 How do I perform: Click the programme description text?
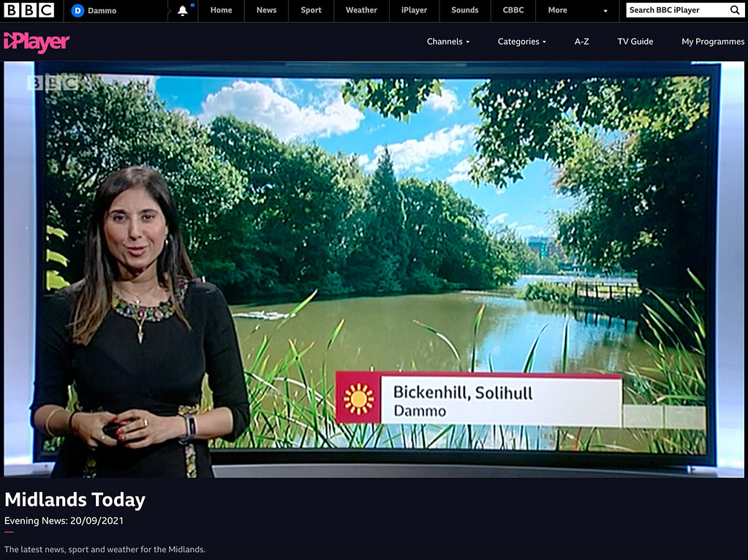pyautogui.click(x=105, y=549)
